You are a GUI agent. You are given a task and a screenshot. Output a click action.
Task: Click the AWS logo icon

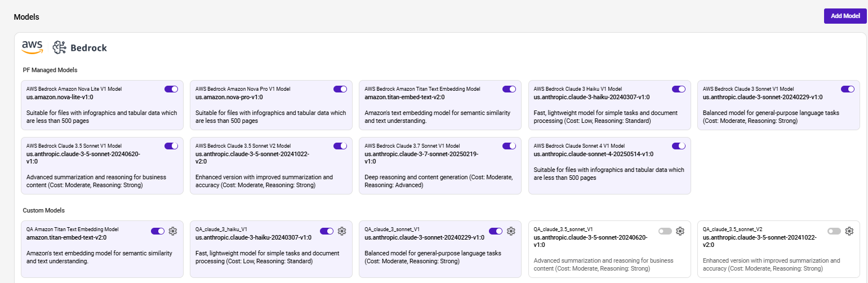pos(32,47)
